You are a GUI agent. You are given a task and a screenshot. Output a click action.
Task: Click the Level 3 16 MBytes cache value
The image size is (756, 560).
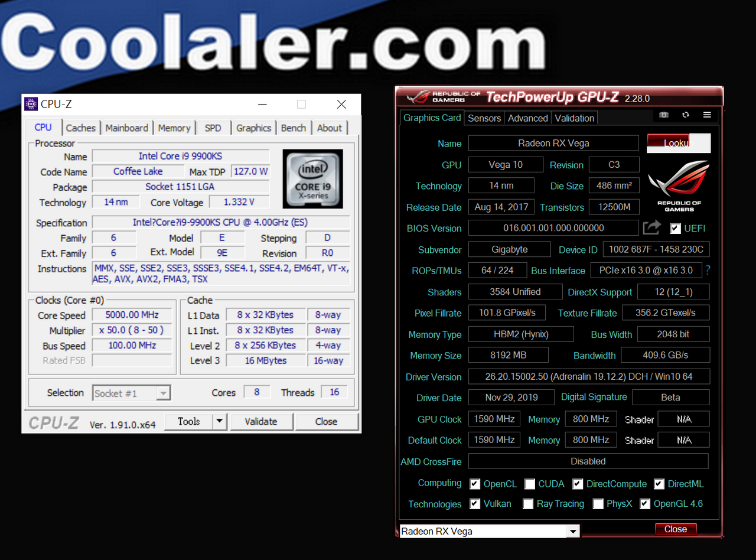(266, 360)
